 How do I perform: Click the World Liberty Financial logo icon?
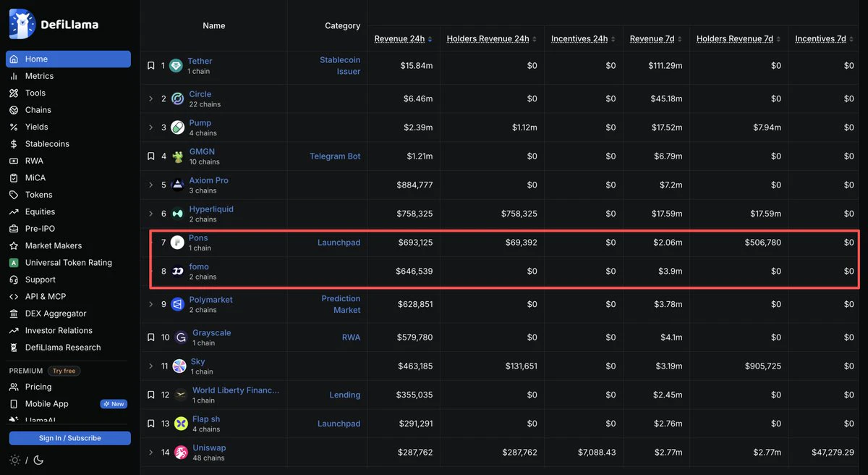click(x=181, y=395)
